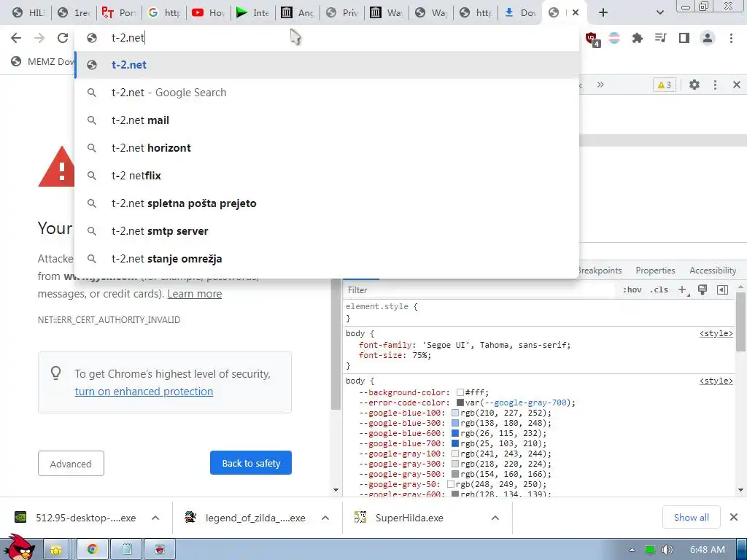The height and width of the screenshot is (560, 747).
Task: Open DevTools settings gear
Action: tap(694, 85)
